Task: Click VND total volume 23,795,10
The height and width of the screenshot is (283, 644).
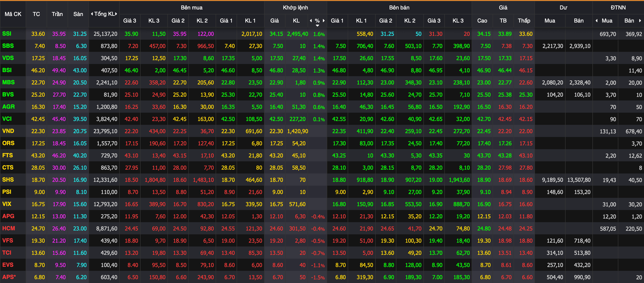Action: (105, 131)
